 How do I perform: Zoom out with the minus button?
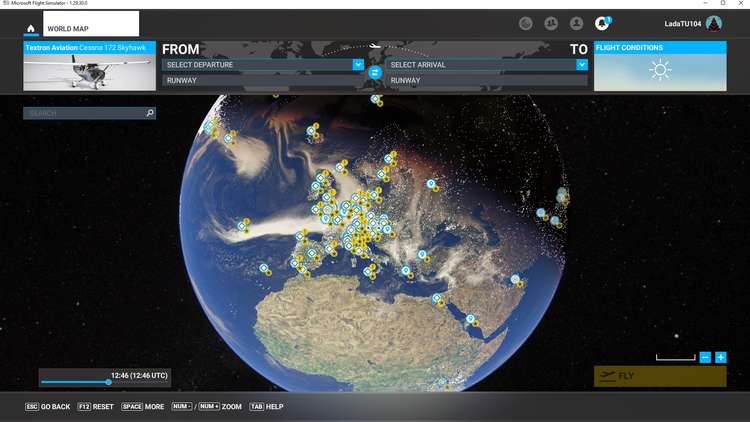(x=705, y=357)
